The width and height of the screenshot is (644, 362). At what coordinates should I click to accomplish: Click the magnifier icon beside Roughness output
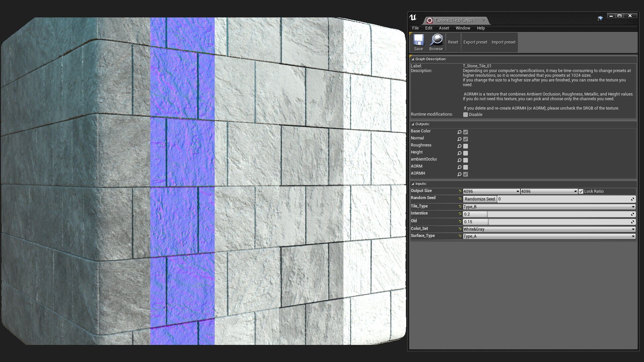[x=460, y=146]
